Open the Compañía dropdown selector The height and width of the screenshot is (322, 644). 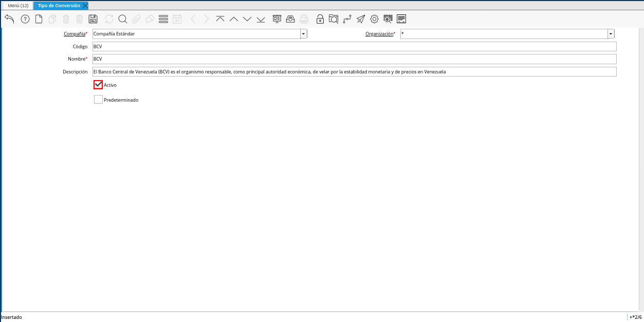[303, 33]
